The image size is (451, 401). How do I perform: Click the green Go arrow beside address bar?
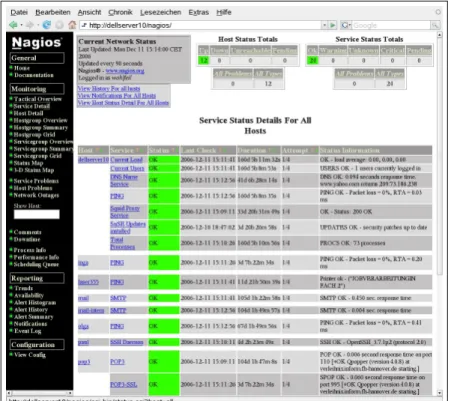333,25
